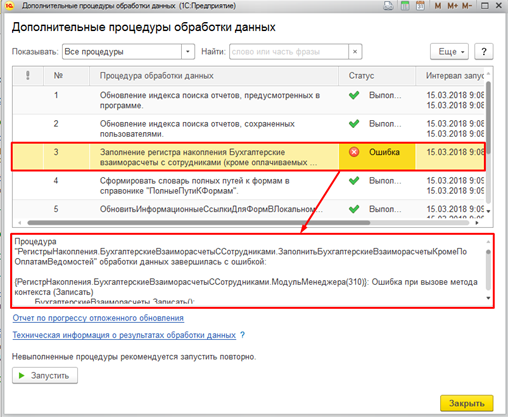508x417 pixels.
Task: Click the exclamation mark column header
Action: [x=28, y=76]
